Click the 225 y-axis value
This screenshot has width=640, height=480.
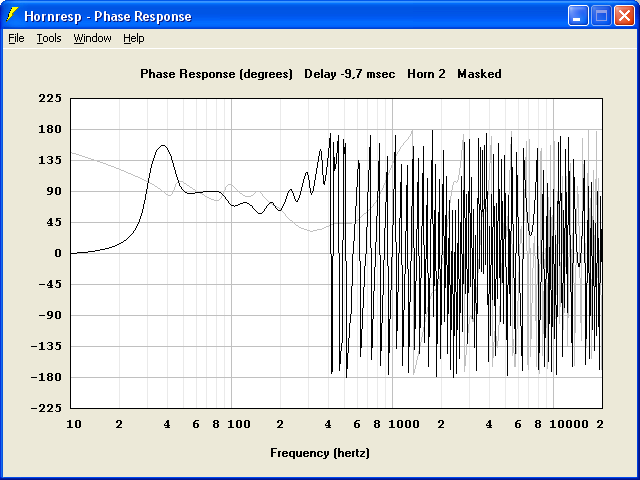tap(50, 98)
